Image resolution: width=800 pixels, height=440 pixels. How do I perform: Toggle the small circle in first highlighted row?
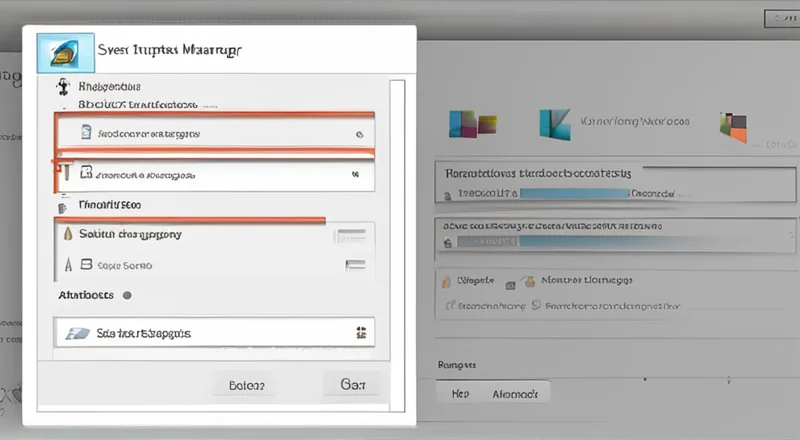tap(356, 132)
